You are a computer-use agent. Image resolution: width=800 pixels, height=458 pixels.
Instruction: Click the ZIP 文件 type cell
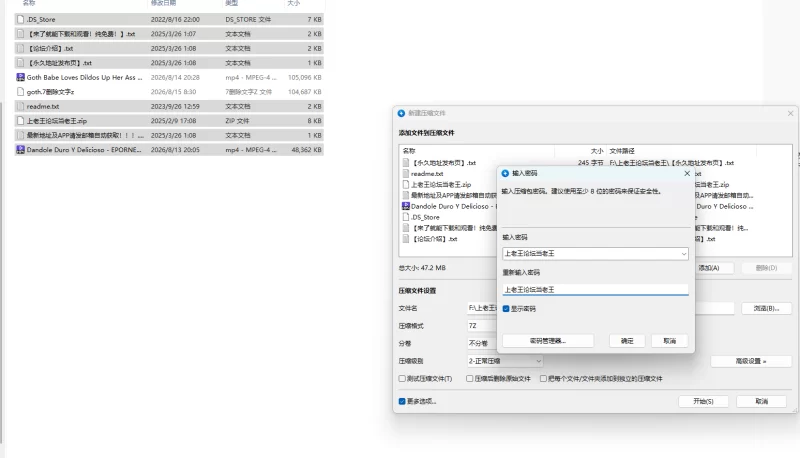point(237,121)
